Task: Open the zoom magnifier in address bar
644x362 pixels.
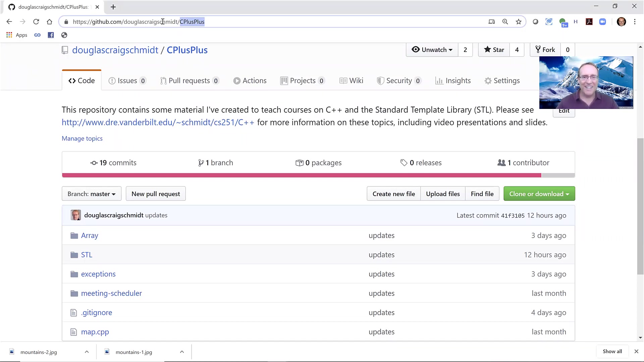Action: pos(505,22)
